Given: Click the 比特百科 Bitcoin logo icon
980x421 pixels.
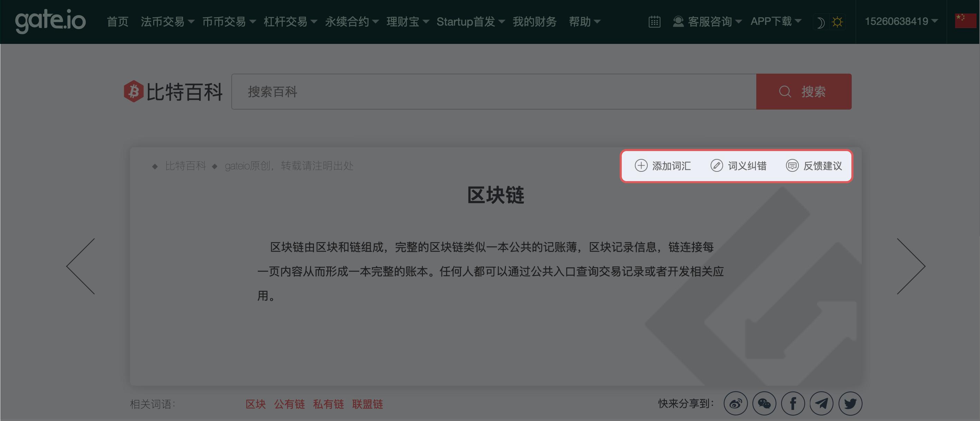Looking at the screenshot, I should click(134, 91).
